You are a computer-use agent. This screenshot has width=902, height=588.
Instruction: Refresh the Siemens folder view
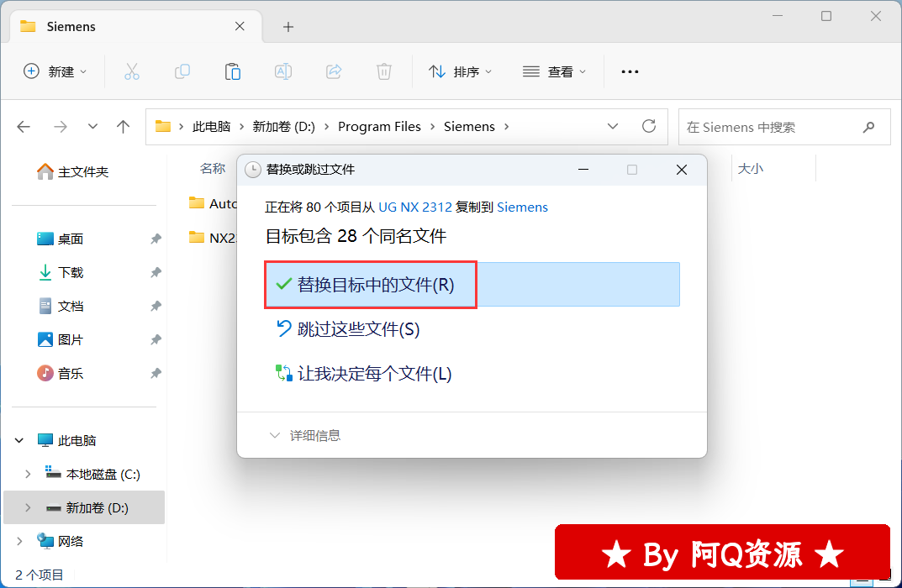pyautogui.click(x=649, y=127)
